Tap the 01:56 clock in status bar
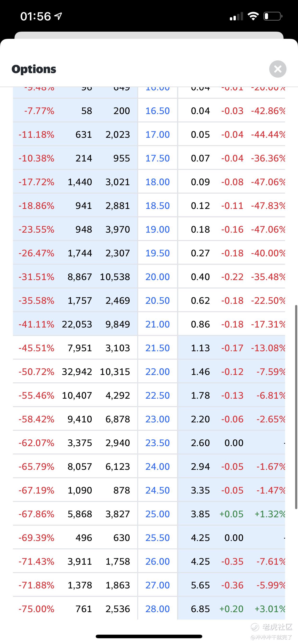298x644 pixels. pyautogui.click(x=36, y=17)
